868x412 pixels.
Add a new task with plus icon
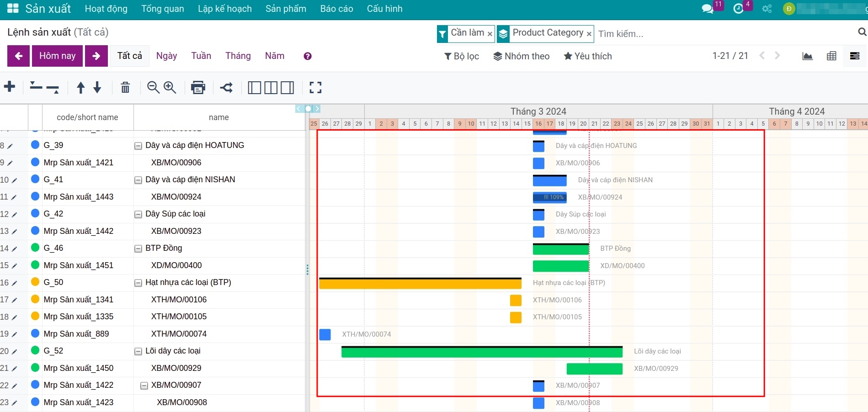(10, 87)
